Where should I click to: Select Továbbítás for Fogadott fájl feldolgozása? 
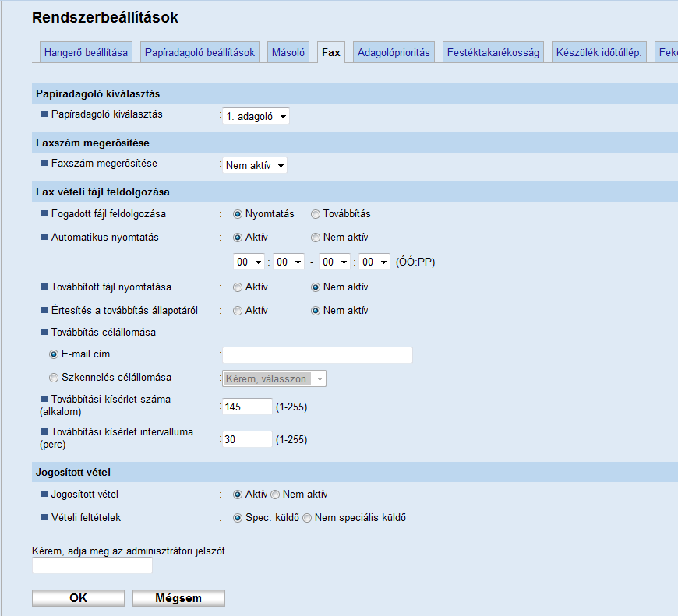pos(316,214)
